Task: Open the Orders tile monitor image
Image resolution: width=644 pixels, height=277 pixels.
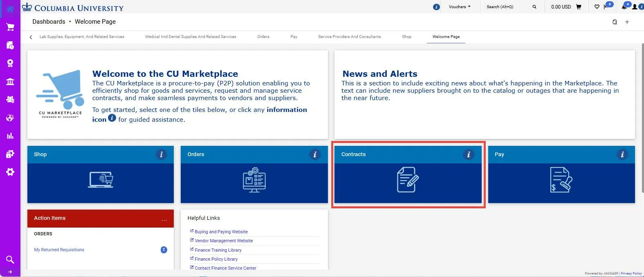Action: pos(254,180)
